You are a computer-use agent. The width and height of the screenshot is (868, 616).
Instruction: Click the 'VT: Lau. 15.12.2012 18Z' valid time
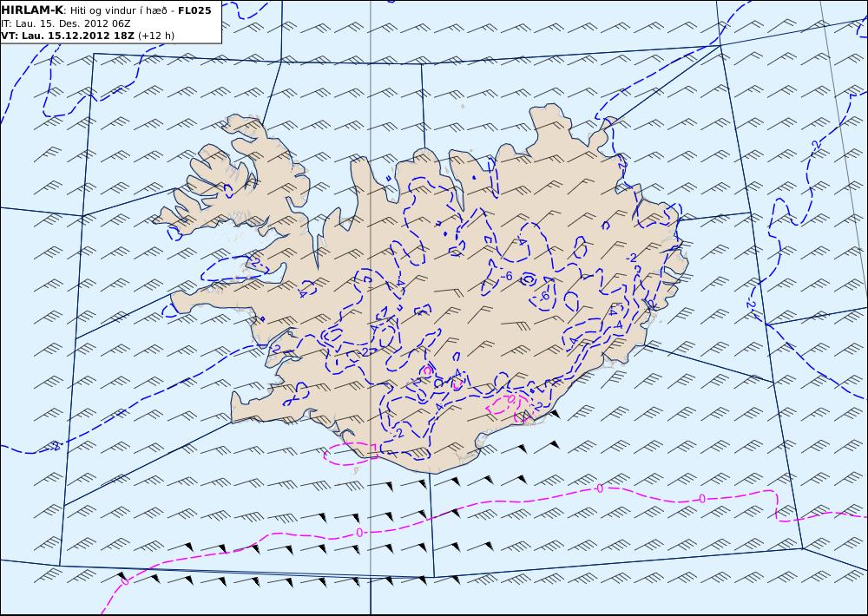pyautogui.click(x=68, y=36)
